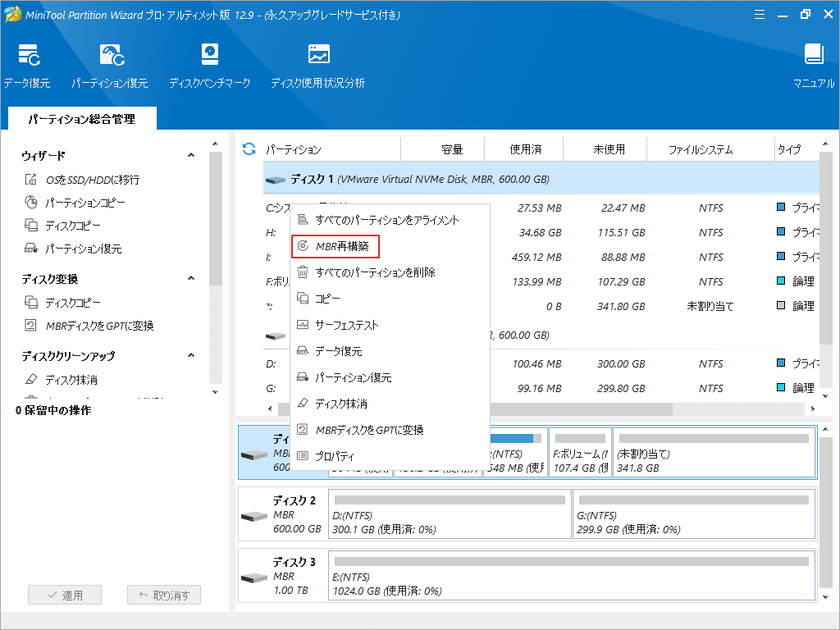Click the ディスク 2 drive icon in disk map
Image resolution: width=840 pixels, height=630 pixels.
(x=254, y=517)
